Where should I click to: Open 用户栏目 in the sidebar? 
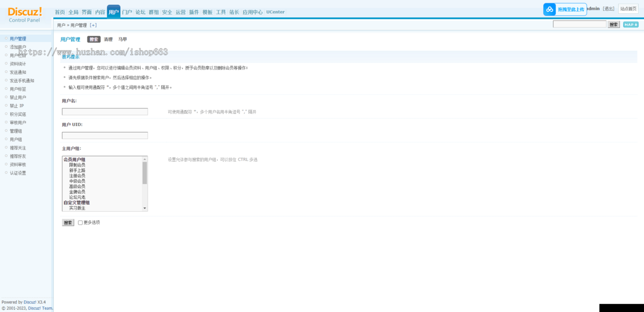click(x=18, y=55)
